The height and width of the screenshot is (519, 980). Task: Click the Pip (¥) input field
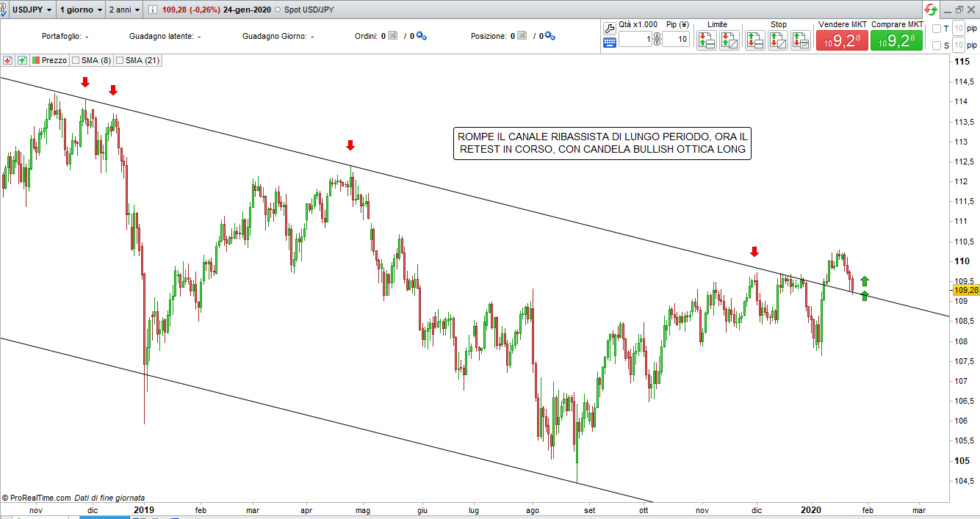point(675,40)
